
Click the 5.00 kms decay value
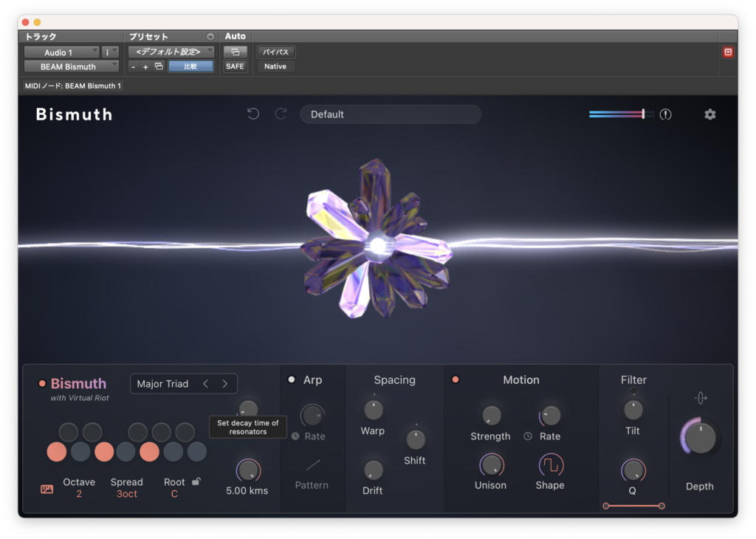pos(247,491)
